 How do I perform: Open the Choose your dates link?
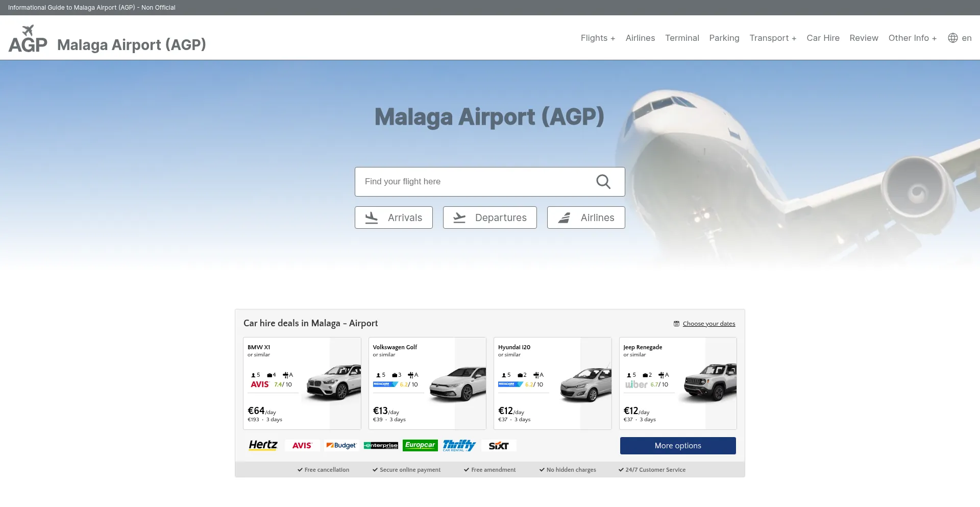pos(708,324)
